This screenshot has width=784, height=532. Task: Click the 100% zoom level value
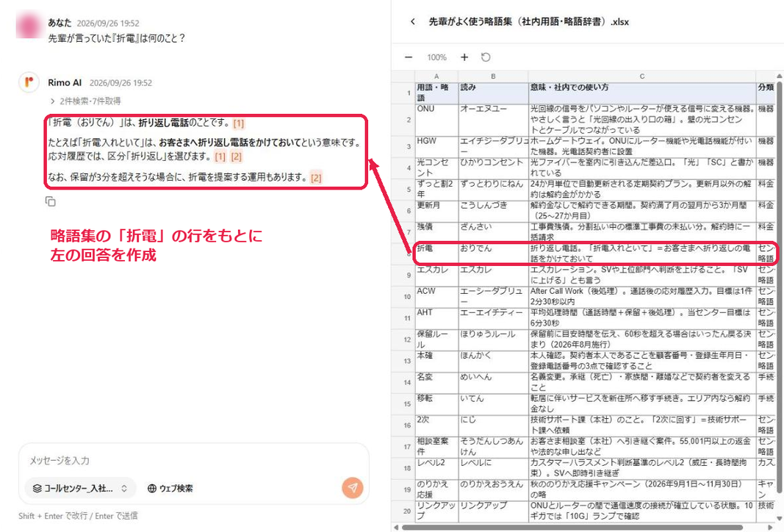point(436,57)
